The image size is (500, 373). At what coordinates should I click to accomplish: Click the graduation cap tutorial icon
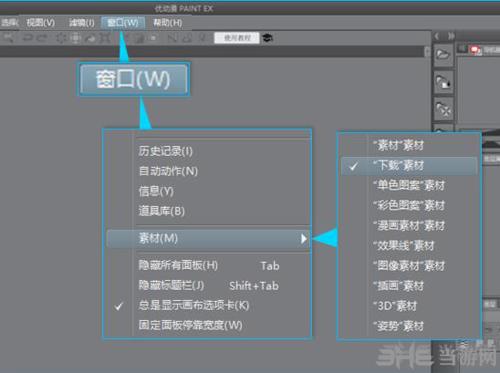[267, 38]
